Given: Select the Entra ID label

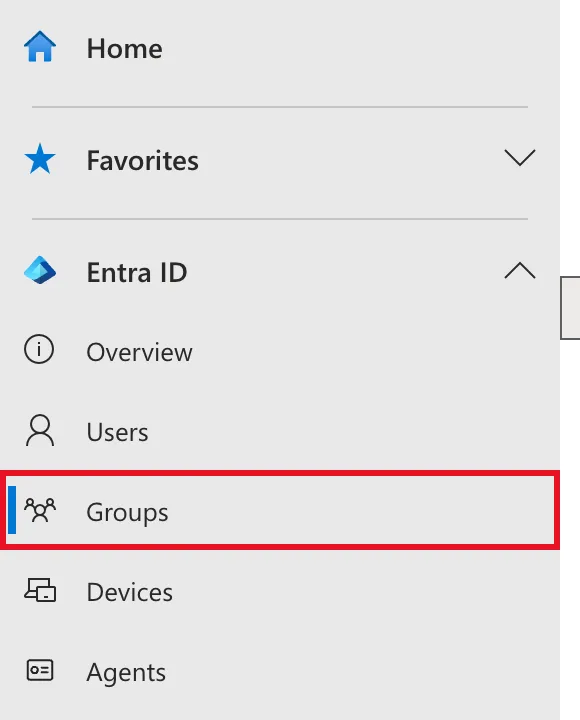Looking at the screenshot, I should (137, 273).
